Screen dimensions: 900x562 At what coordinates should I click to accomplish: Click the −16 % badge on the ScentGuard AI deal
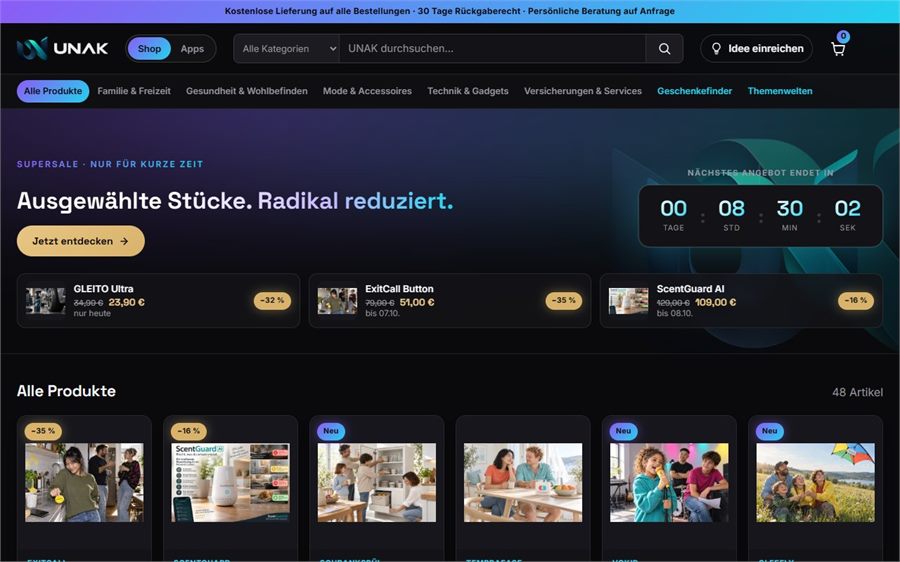855,300
